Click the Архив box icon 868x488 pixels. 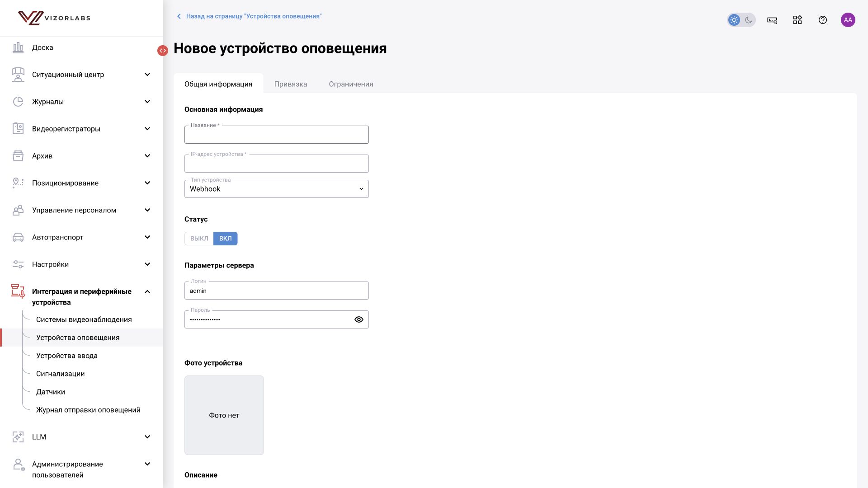point(18,156)
